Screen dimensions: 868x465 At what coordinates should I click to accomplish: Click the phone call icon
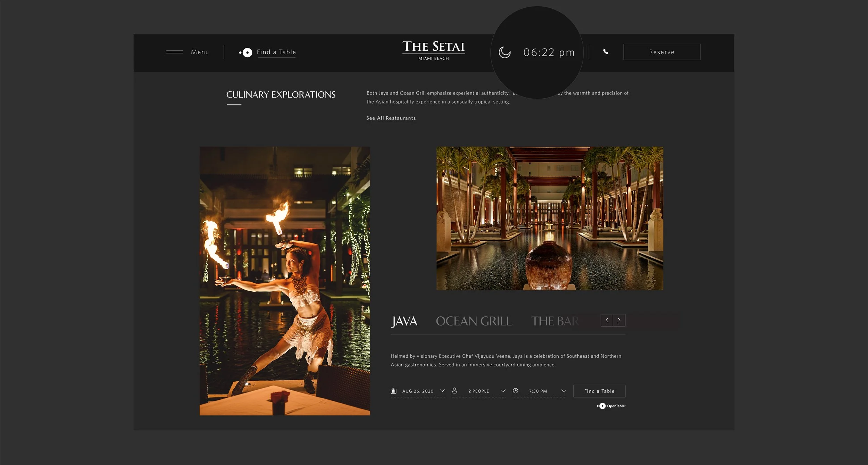(x=606, y=52)
